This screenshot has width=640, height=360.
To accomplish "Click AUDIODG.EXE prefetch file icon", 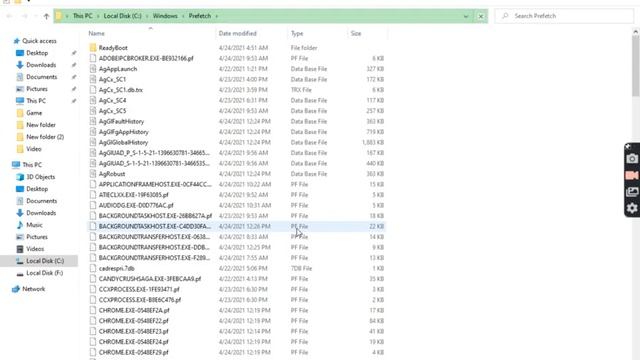I will point(93,205).
